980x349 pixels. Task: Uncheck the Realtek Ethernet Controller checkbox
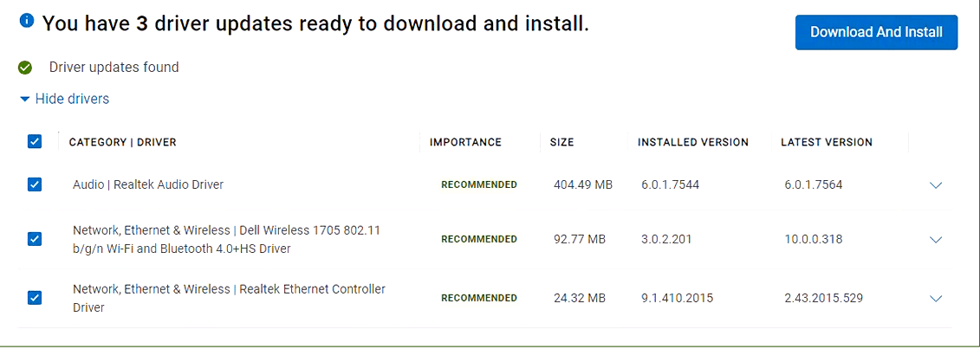35,298
